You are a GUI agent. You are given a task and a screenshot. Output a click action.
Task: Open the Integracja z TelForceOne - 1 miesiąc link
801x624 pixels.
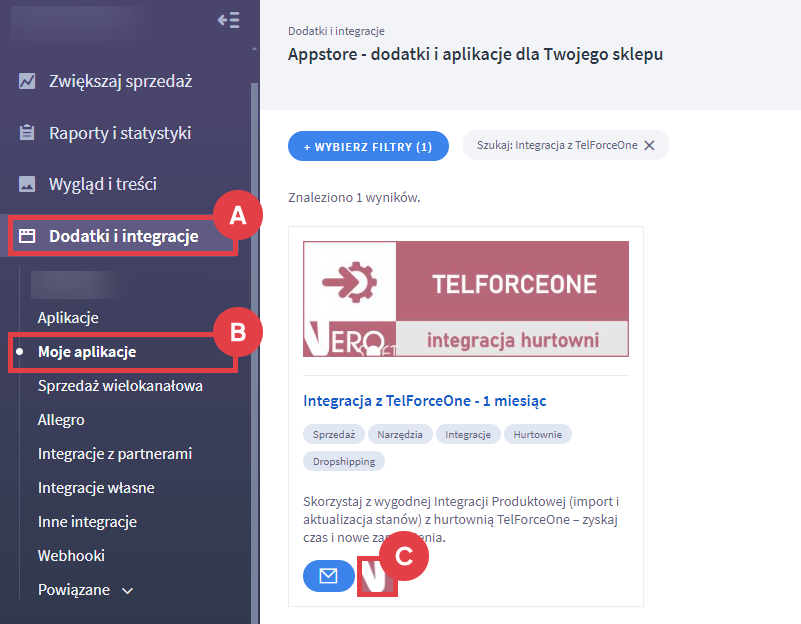click(425, 401)
